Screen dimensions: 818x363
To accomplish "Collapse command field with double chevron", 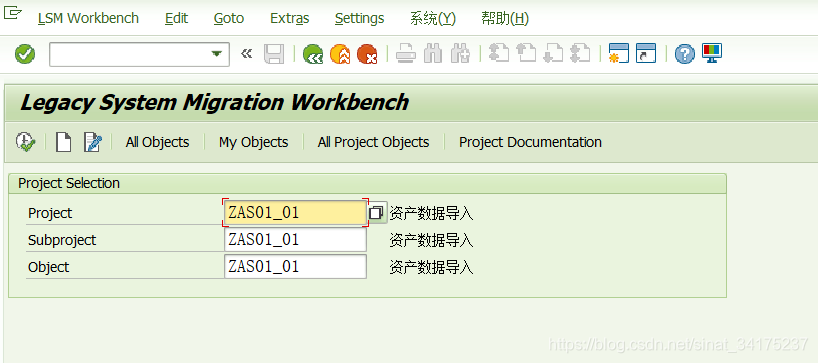I will [x=246, y=53].
